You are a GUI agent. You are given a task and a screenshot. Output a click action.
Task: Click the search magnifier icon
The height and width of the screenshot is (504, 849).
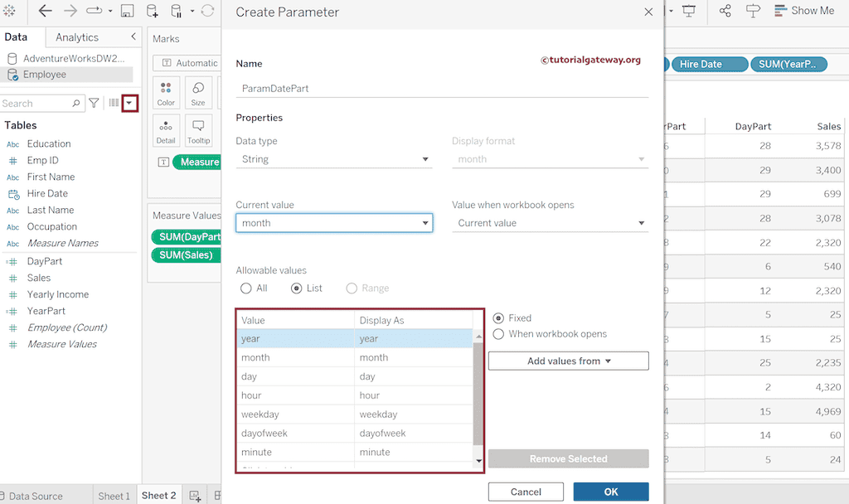tap(75, 103)
